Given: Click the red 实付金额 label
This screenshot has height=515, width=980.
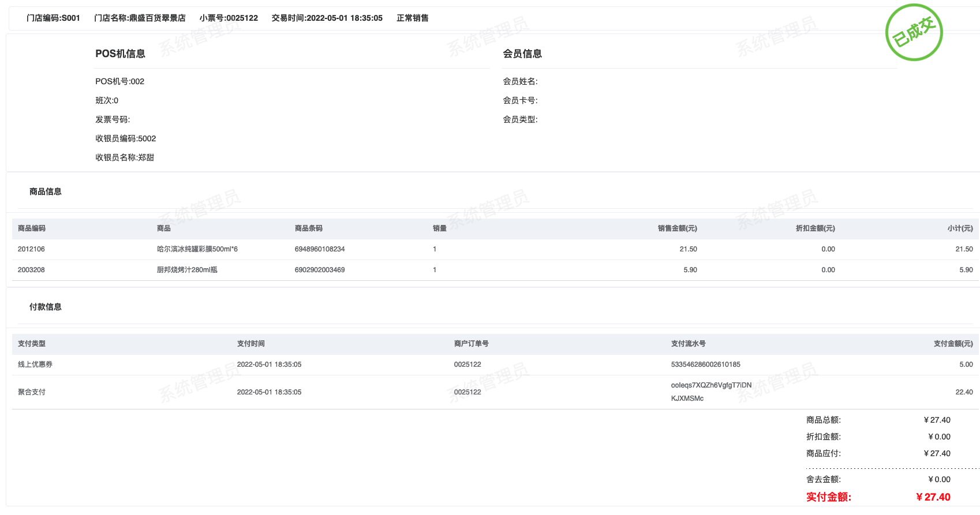Looking at the screenshot, I should (829, 497).
